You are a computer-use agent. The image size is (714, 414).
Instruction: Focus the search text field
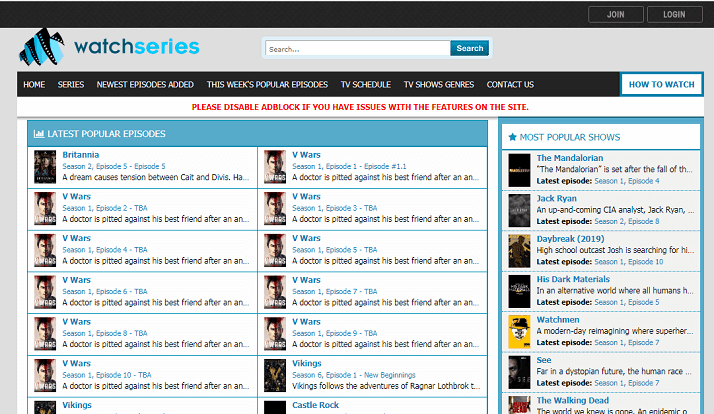357,48
